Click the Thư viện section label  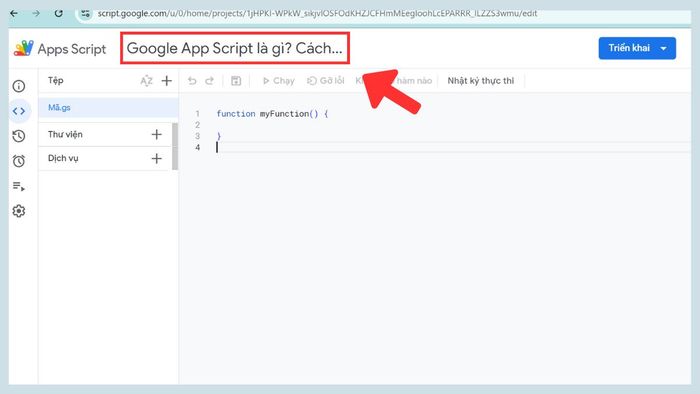65,134
